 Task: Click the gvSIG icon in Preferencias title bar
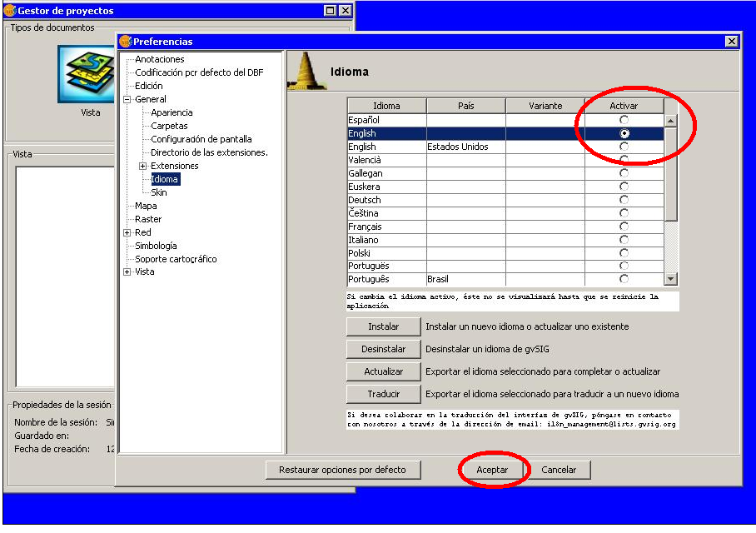126,42
